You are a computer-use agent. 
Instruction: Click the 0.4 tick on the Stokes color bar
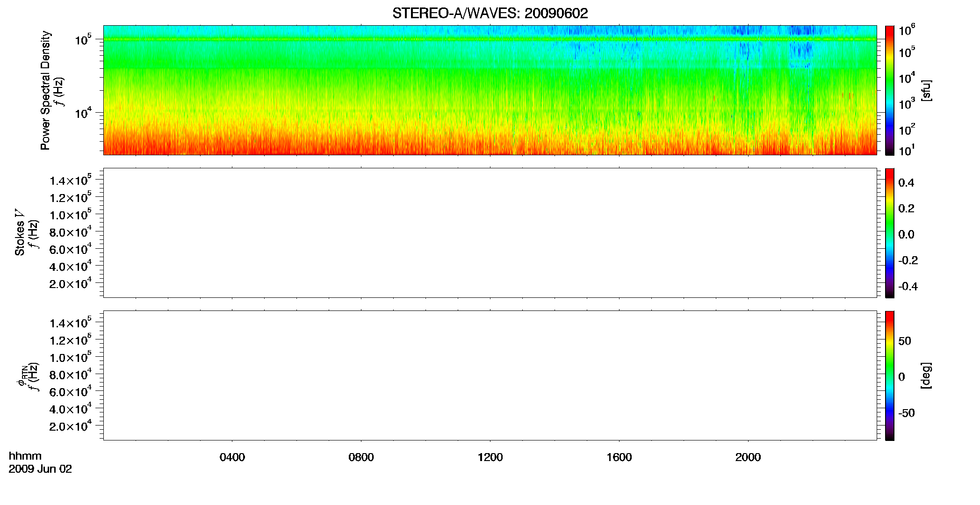pos(906,183)
